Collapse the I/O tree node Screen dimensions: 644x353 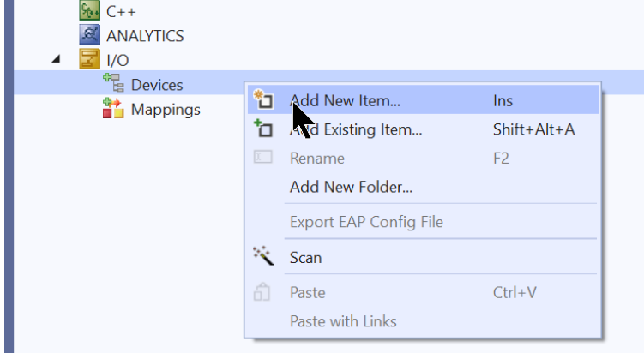point(57,59)
